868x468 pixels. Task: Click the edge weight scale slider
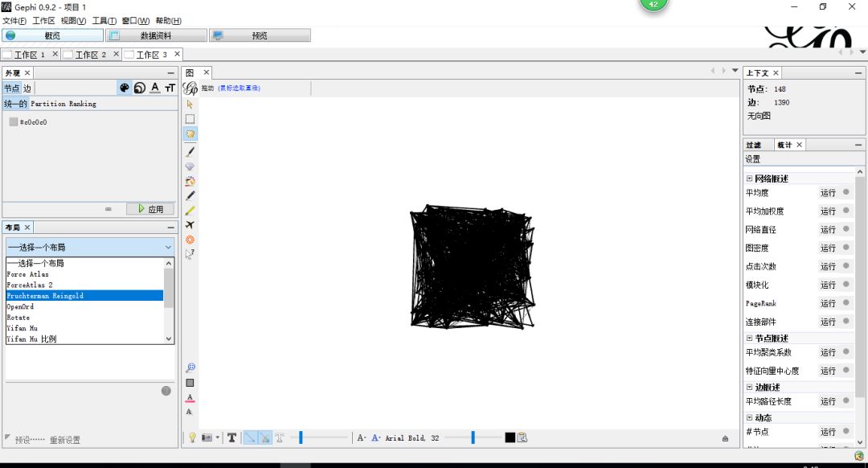(x=319, y=437)
